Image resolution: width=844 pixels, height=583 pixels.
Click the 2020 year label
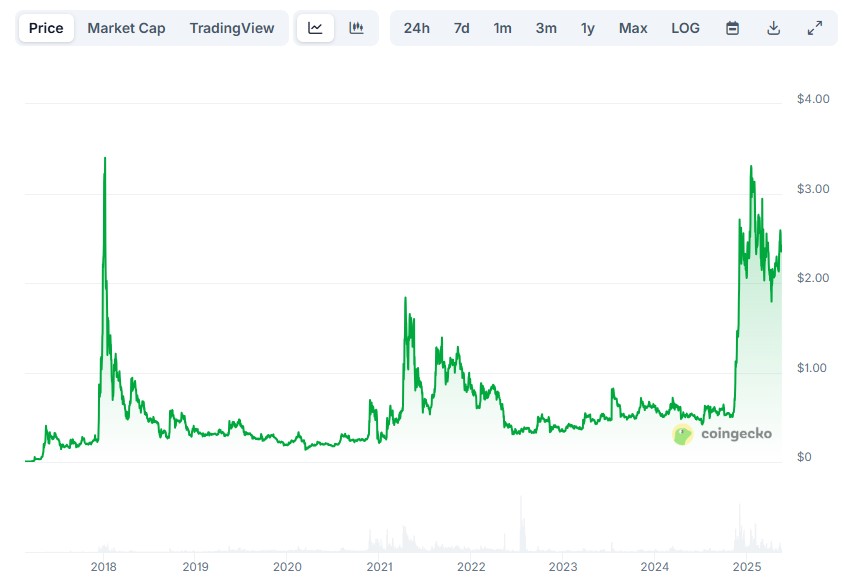(x=287, y=566)
